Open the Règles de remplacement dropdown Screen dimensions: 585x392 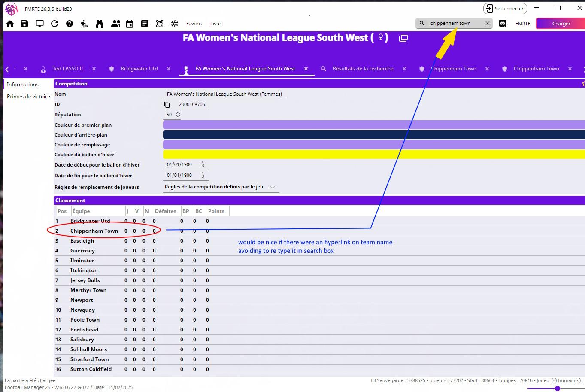pyautogui.click(x=272, y=187)
